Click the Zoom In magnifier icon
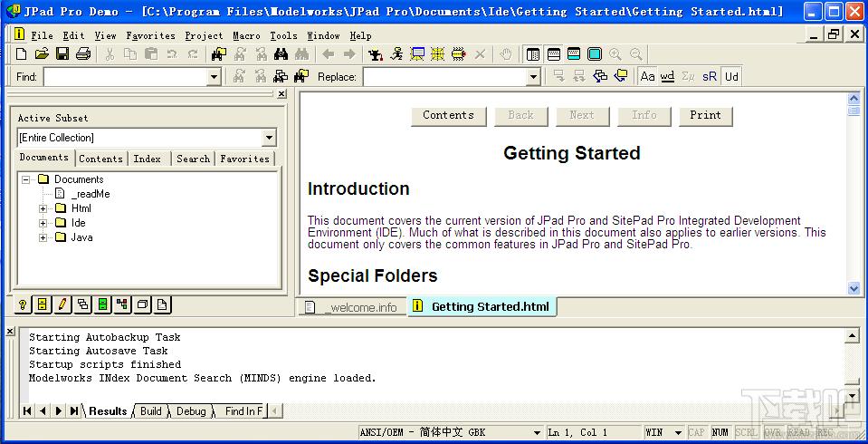The height and width of the screenshot is (444, 868). pos(615,53)
